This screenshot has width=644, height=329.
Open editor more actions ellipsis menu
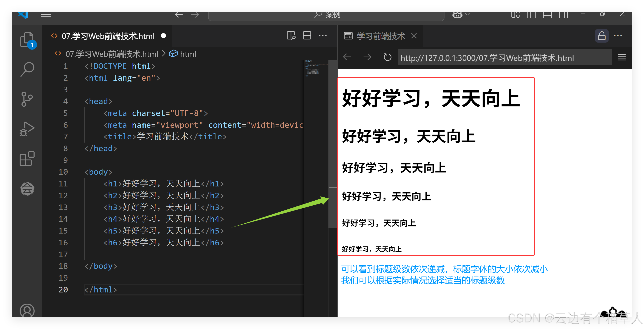(323, 36)
